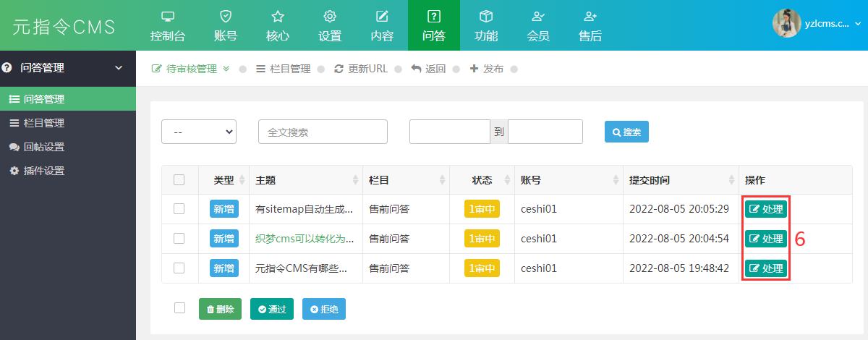Toggle the select-all checkbox in table header
The height and width of the screenshot is (340, 868).
(179, 179)
